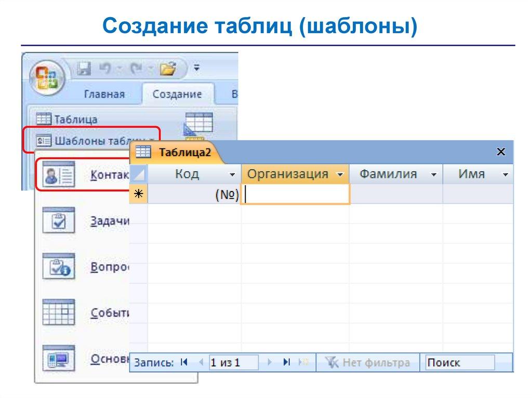
Task: Click the select-all corner of the datasheet
Action: pos(139,174)
